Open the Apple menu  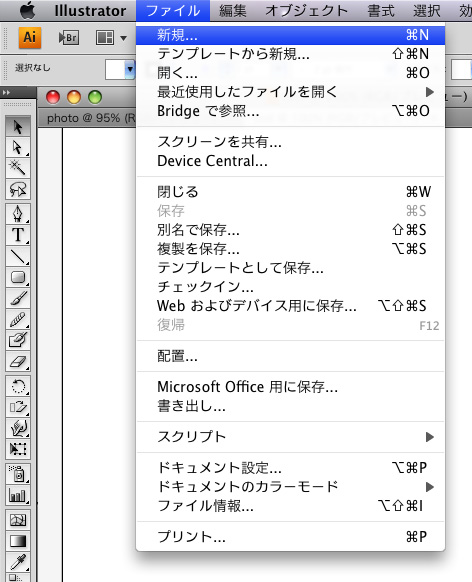click(27, 10)
